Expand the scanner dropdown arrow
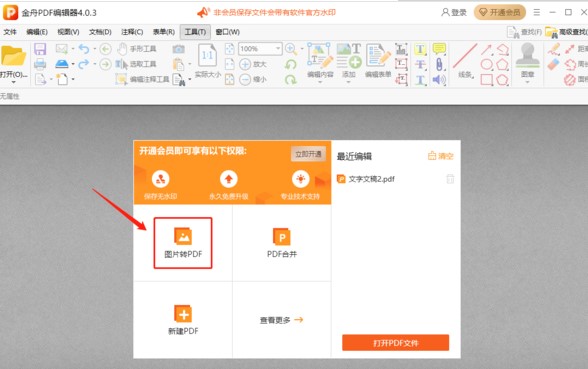Viewport: 588px width, 369px height. coord(73,64)
